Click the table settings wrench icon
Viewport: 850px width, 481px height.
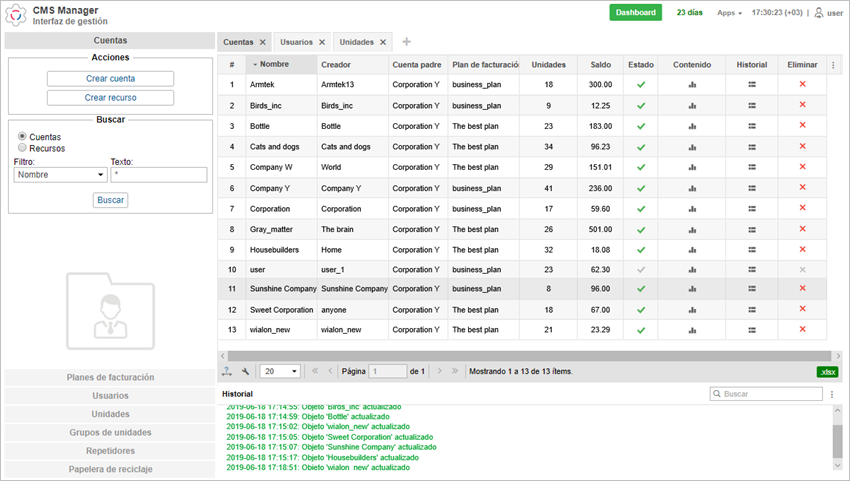click(245, 371)
